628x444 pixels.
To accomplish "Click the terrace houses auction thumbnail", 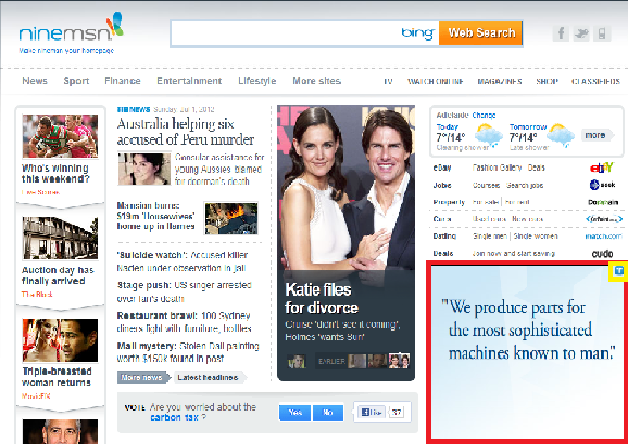I will click(60, 238).
